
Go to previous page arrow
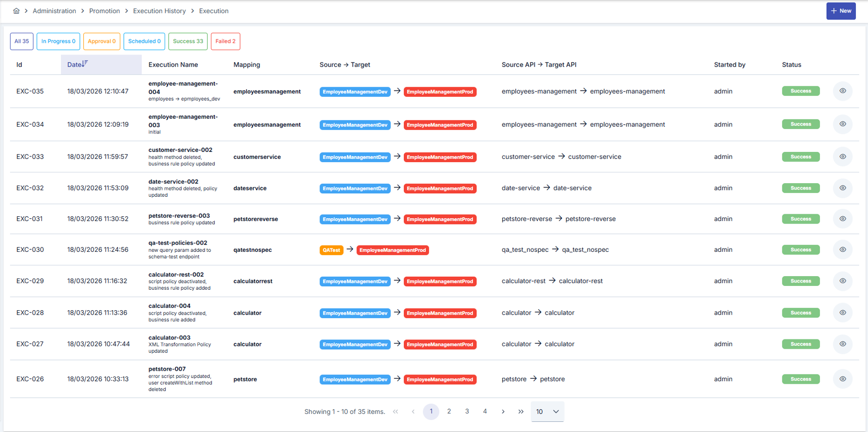(413, 412)
